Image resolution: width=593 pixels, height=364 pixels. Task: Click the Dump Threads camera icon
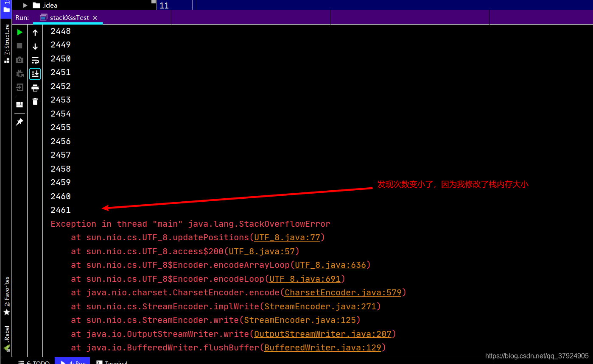point(20,60)
